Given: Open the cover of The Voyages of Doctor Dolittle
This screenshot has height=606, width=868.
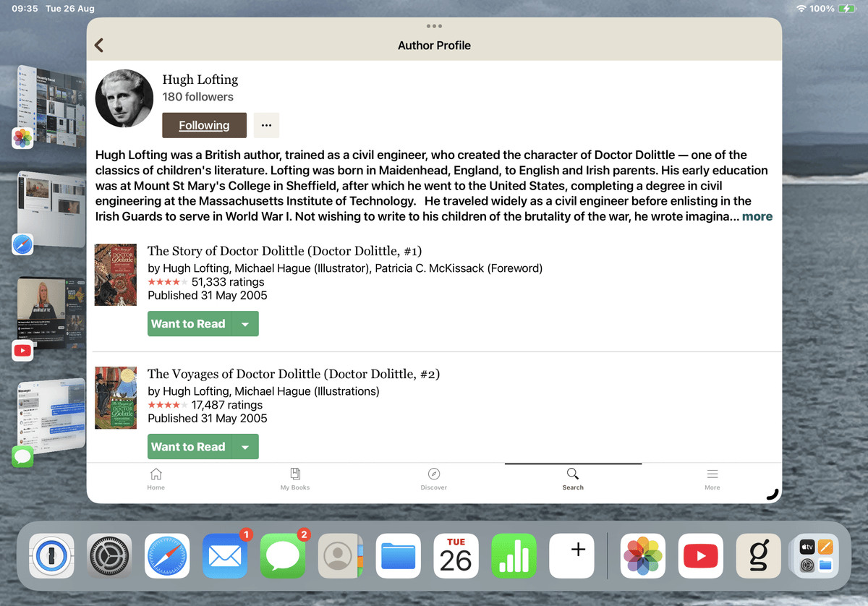Looking at the screenshot, I should (x=116, y=398).
